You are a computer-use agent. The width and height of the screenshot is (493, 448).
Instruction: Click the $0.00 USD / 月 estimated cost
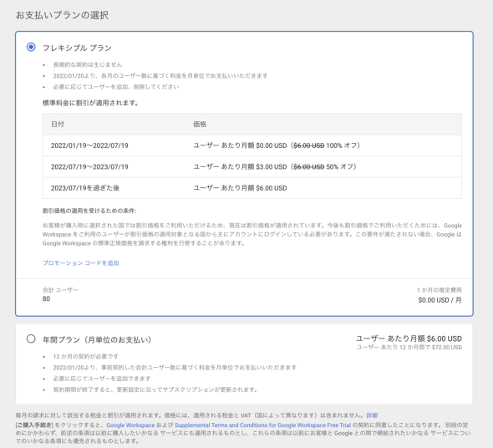pyautogui.click(x=440, y=300)
